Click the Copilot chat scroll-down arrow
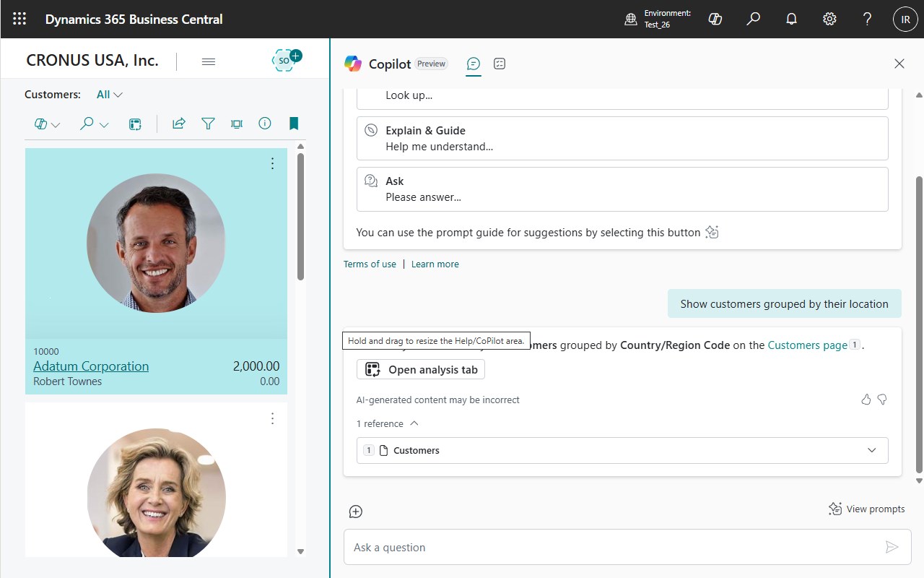924x578 pixels. click(x=919, y=480)
